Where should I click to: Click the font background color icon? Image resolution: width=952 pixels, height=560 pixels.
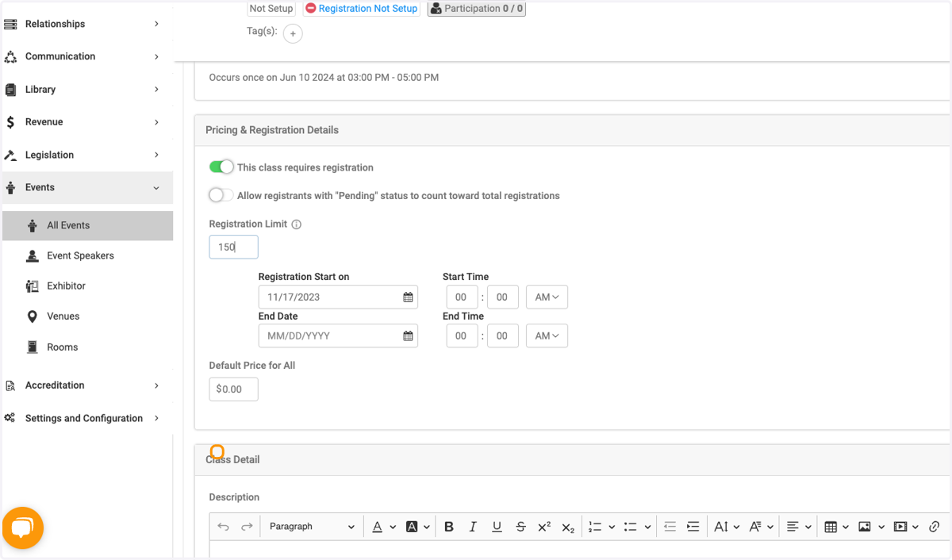[412, 527]
